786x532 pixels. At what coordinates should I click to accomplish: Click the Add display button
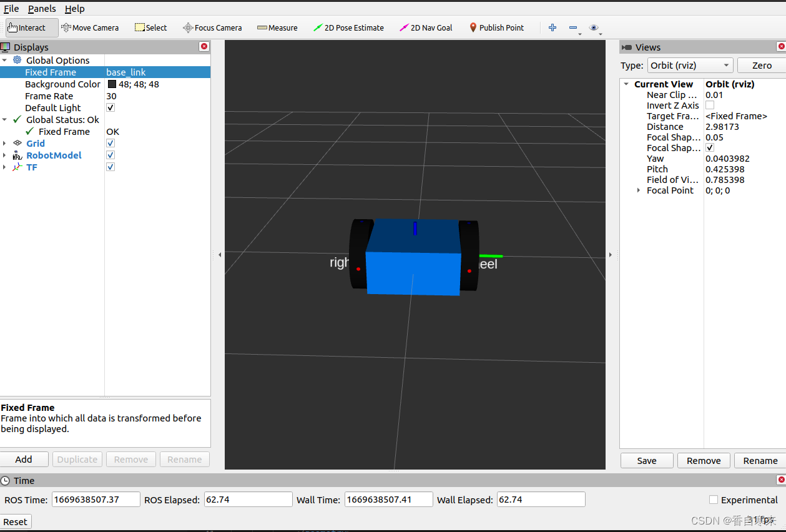point(24,460)
